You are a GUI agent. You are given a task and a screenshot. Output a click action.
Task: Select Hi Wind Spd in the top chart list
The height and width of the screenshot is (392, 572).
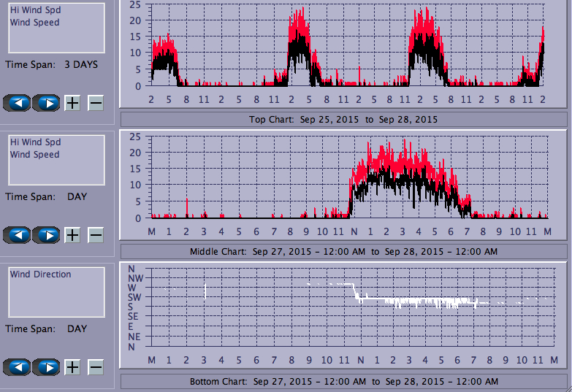tap(35, 10)
